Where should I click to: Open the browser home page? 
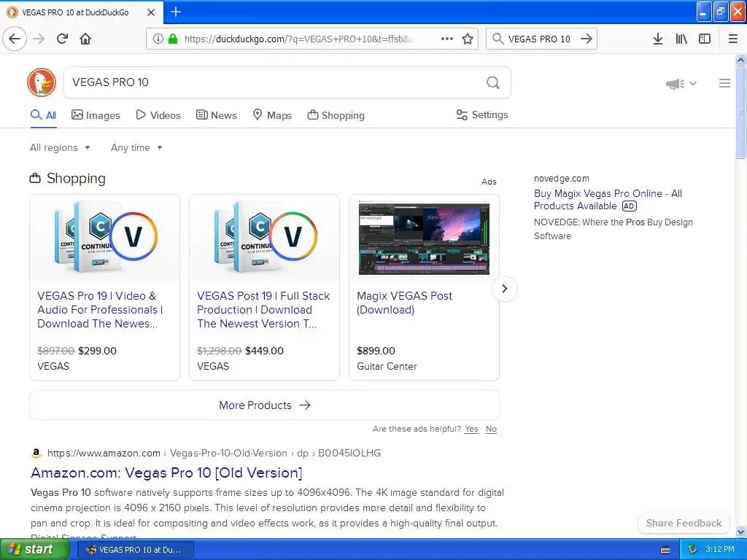coord(85,39)
